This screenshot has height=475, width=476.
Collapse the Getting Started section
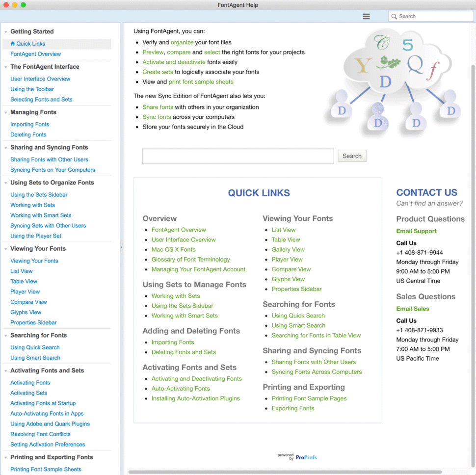tap(6, 32)
